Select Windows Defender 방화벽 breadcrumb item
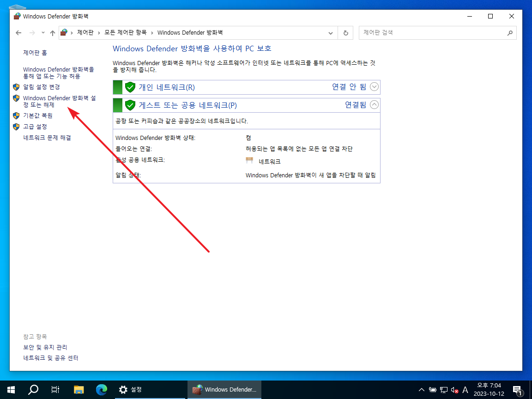 click(190, 33)
